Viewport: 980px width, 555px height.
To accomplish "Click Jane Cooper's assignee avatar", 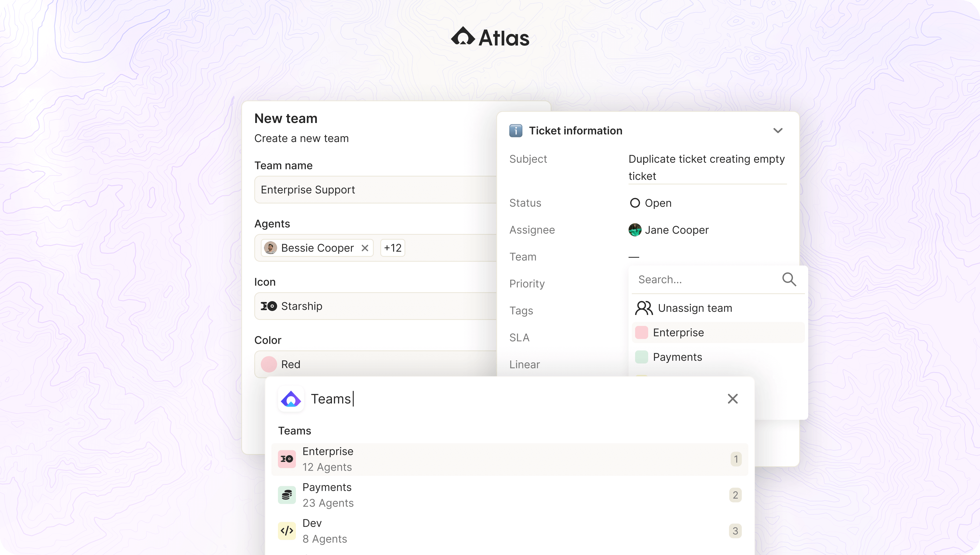I will [x=635, y=230].
